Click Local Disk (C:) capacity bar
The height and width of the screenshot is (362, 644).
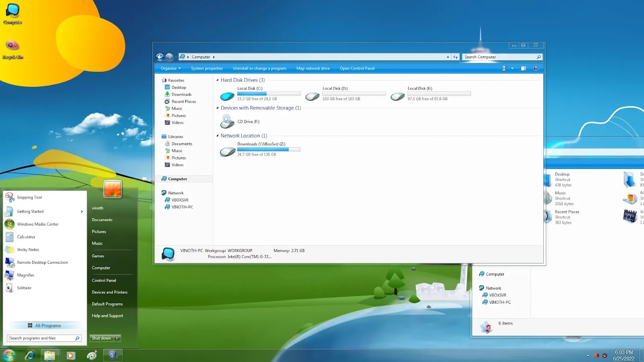click(269, 94)
